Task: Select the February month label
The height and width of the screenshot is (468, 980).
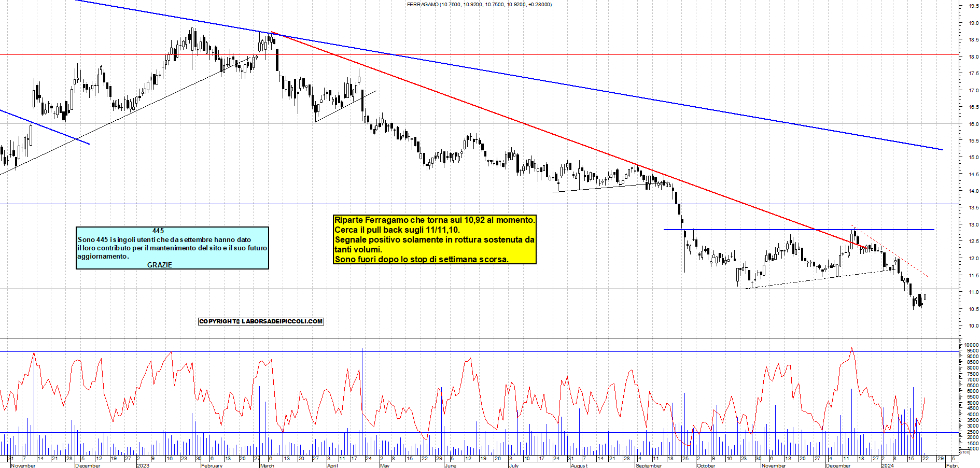Action: 212,465
